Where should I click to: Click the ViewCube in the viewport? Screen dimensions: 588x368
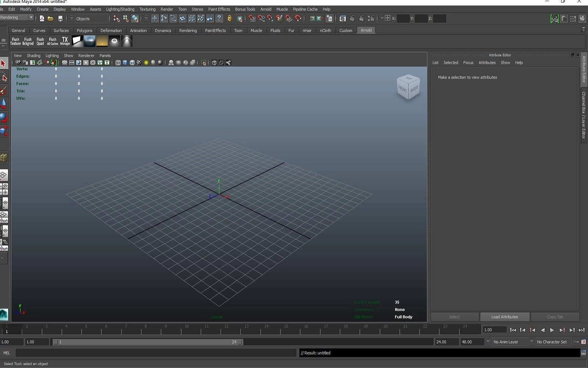coord(408,87)
